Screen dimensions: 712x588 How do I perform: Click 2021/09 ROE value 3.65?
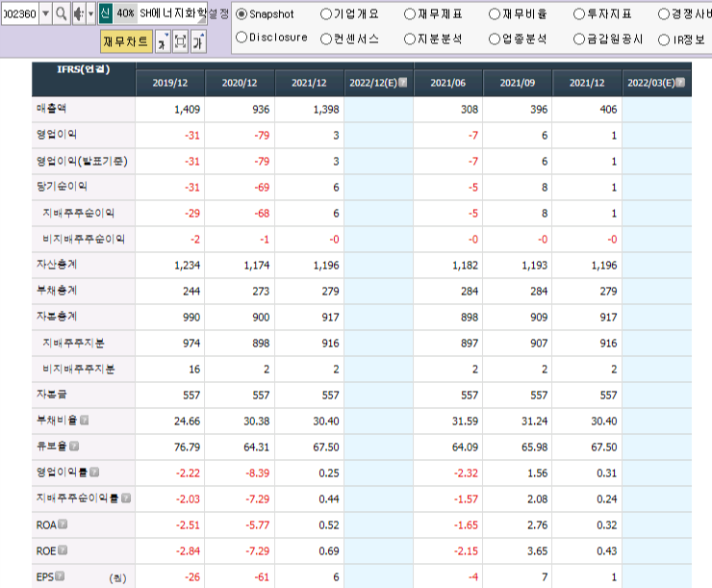click(537, 550)
